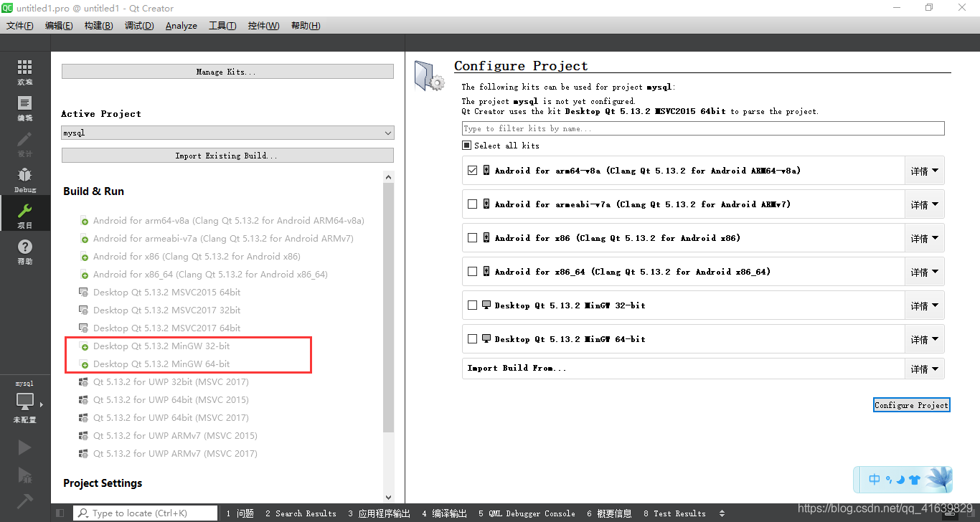Open Help mode question mark icon
The width and height of the screenshot is (980, 522).
coord(25,252)
